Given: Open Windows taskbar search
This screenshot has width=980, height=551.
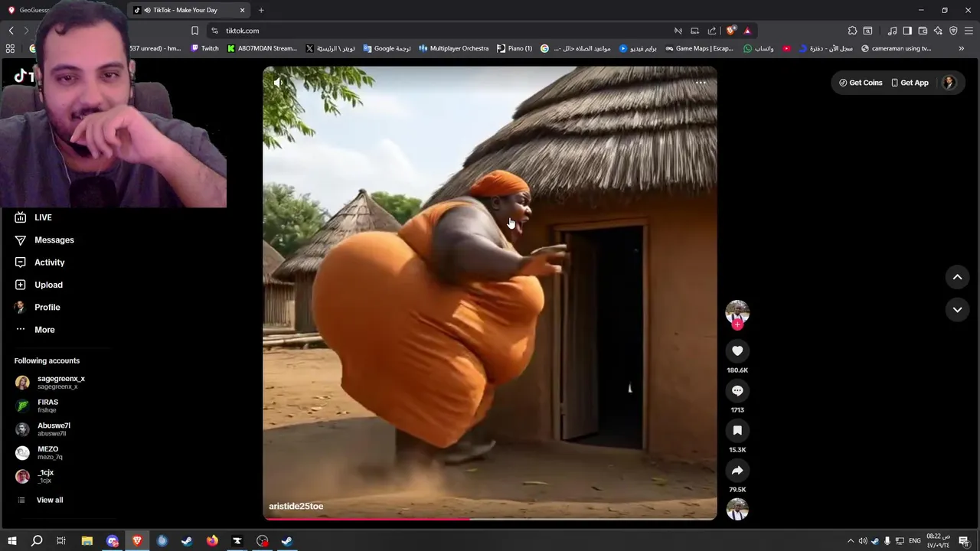Looking at the screenshot, I should point(36,541).
